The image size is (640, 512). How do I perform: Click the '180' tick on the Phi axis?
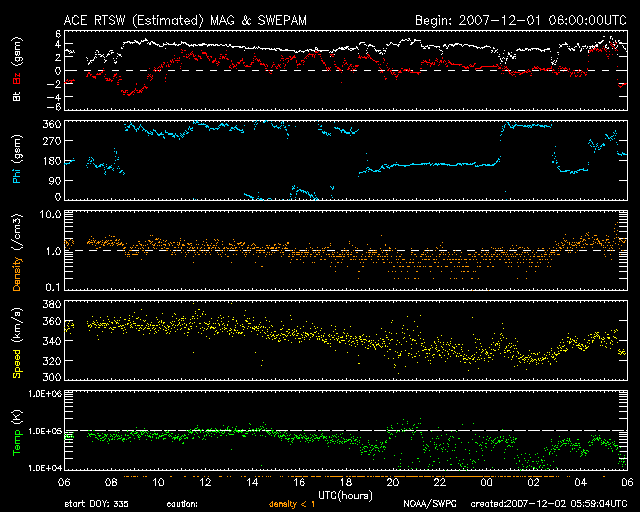52,161
